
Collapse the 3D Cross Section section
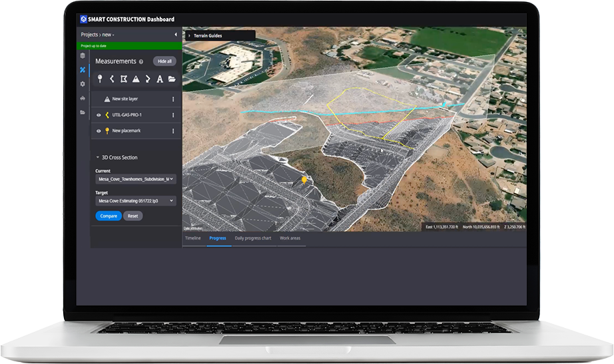(97, 157)
